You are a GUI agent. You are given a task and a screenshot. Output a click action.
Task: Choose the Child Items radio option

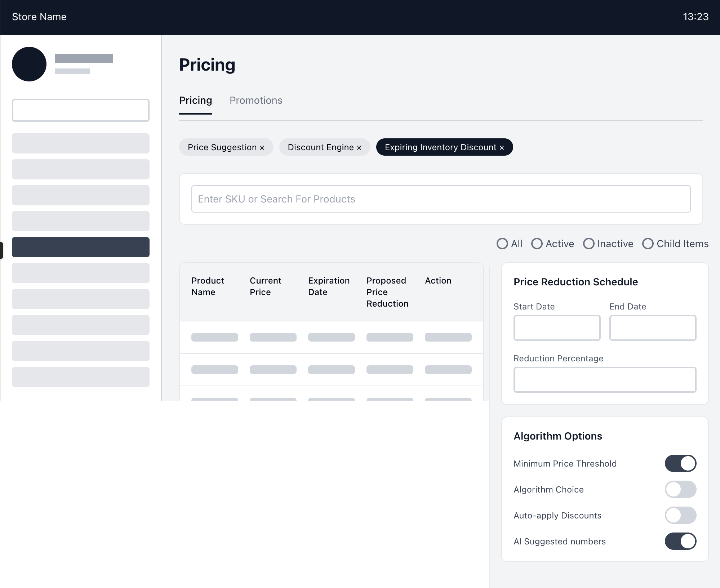[648, 244]
